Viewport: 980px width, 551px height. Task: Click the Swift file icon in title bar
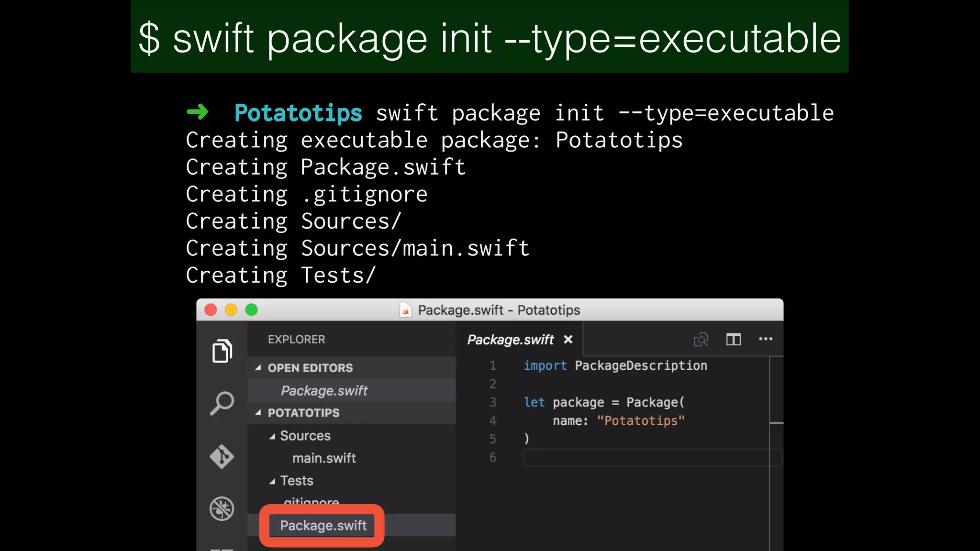tap(406, 310)
